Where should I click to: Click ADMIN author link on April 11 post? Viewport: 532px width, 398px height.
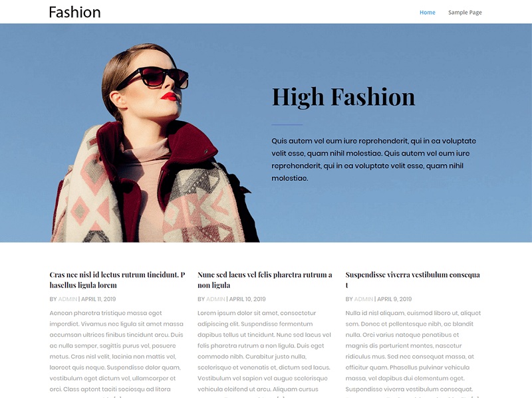(x=68, y=299)
